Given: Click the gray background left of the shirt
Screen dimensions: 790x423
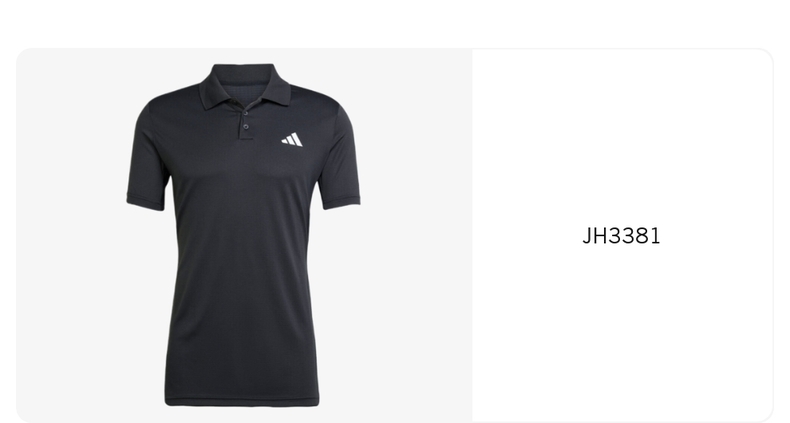Looking at the screenshot, I should 71,235.
